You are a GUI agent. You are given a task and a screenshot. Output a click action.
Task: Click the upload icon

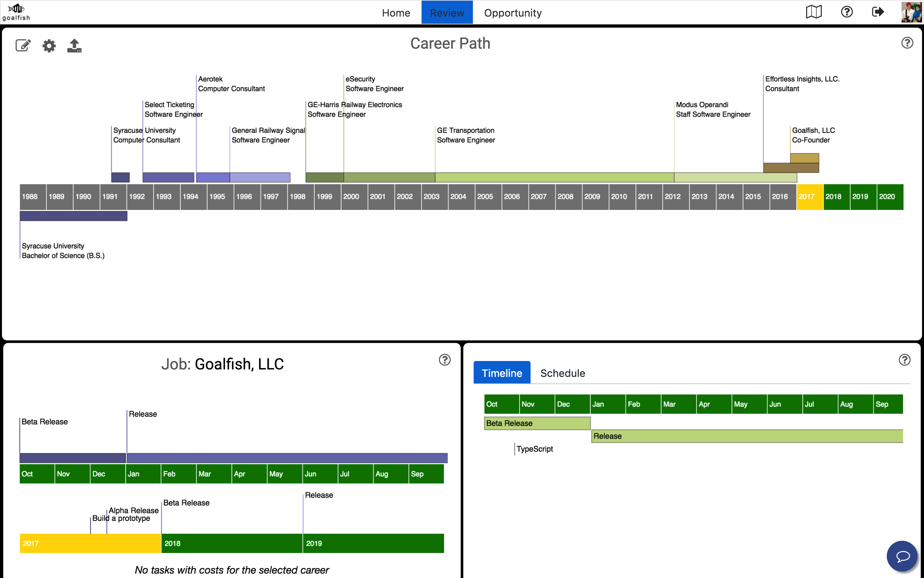coord(74,46)
